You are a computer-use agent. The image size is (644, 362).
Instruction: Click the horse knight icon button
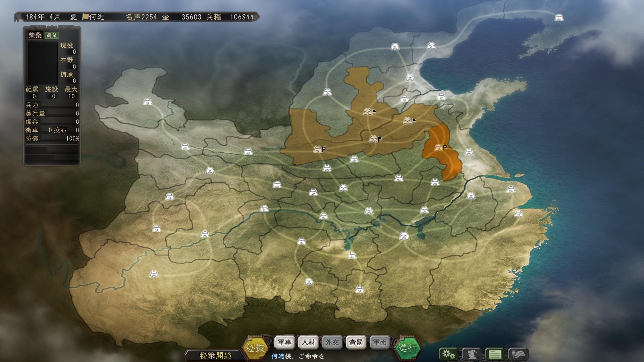pos(472,354)
